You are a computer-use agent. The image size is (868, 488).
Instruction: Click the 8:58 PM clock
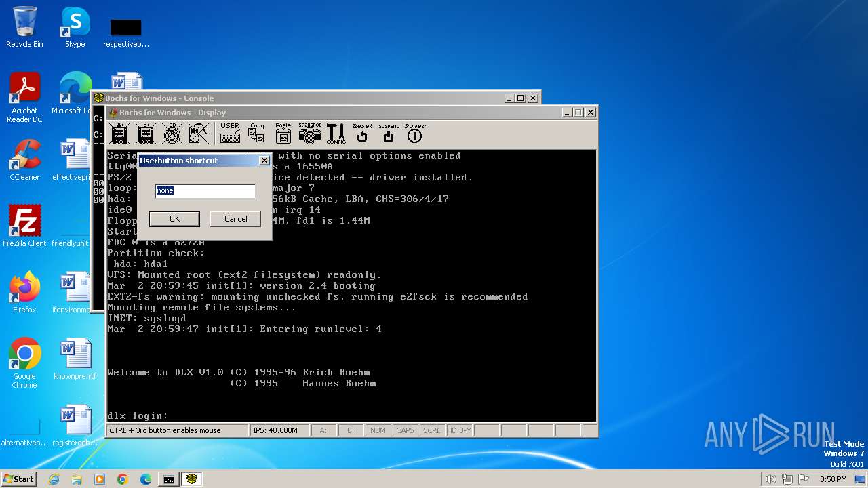point(833,479)
